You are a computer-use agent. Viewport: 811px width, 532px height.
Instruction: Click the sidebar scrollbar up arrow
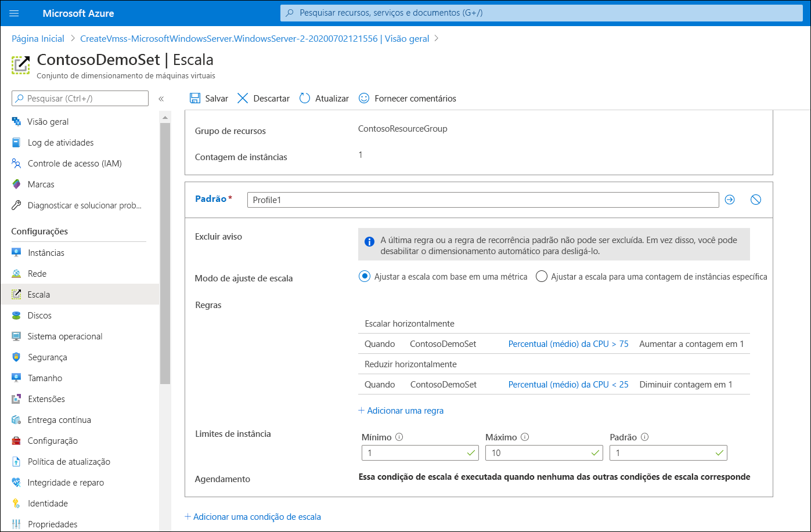pos(165,117)
